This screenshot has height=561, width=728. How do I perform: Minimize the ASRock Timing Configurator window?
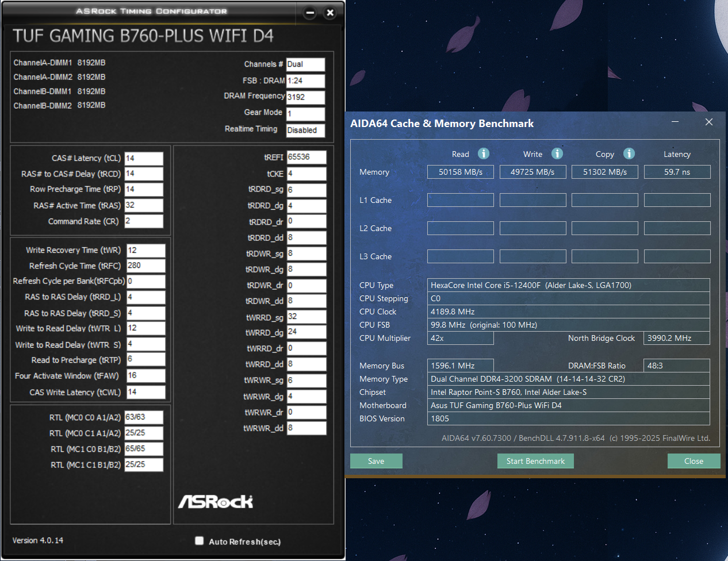(x=310, y=13)
